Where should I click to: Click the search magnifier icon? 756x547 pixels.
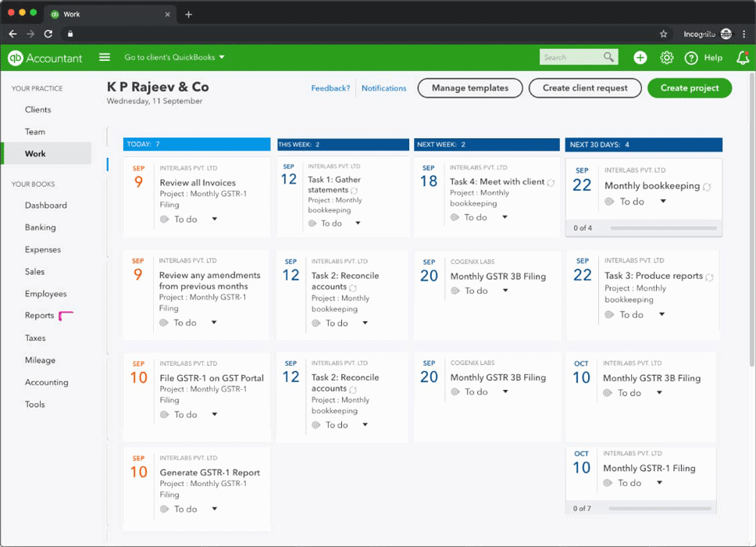tap(608, 57)
